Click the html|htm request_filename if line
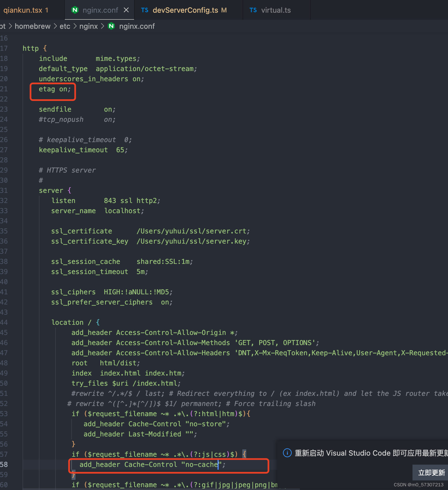Screen dimensions: 448x490 coord(161,414)
